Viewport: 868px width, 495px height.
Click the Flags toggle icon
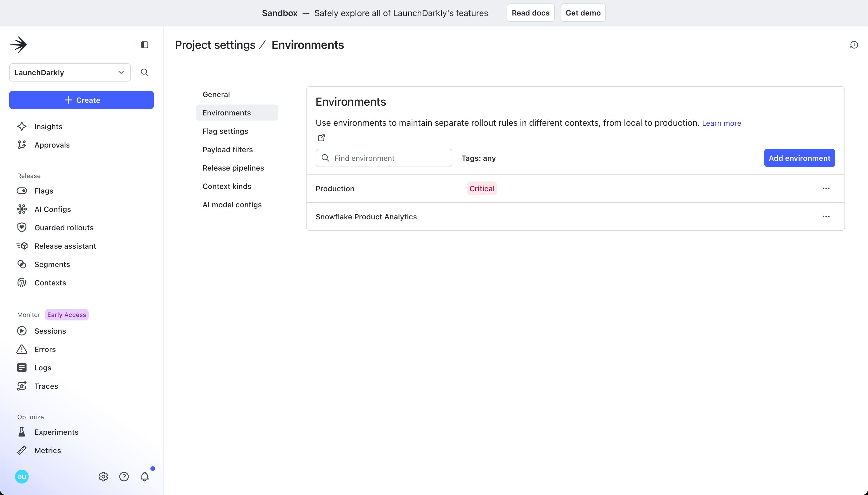pos(22,191)
